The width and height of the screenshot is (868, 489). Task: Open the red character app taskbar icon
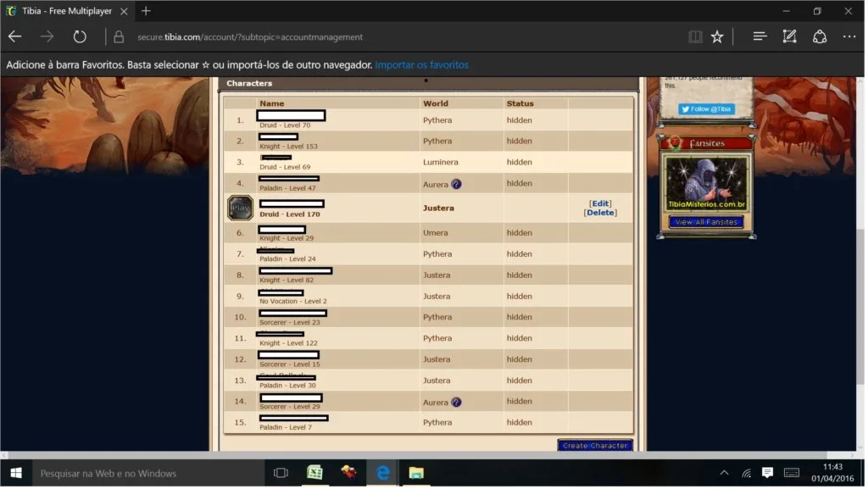[348, 474]
